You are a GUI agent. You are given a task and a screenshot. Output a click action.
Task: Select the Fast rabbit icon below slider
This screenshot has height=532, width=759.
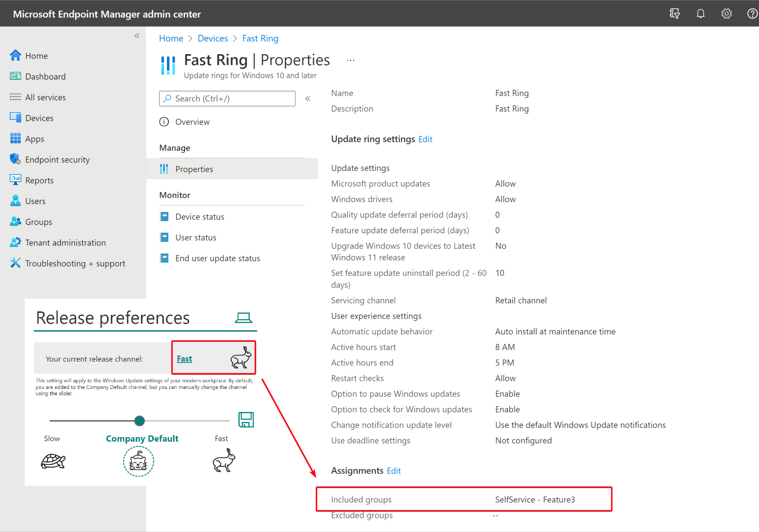tap(224, 461)
